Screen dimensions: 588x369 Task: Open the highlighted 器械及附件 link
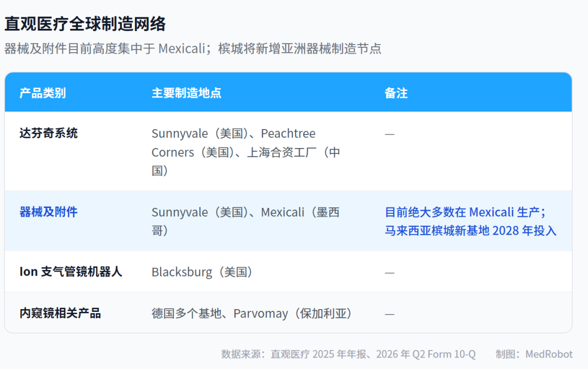point(48,212)
